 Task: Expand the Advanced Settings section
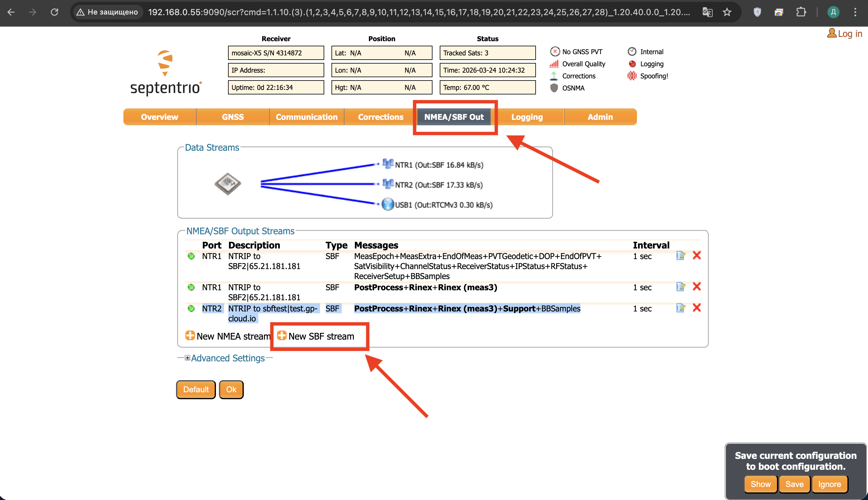187,358
